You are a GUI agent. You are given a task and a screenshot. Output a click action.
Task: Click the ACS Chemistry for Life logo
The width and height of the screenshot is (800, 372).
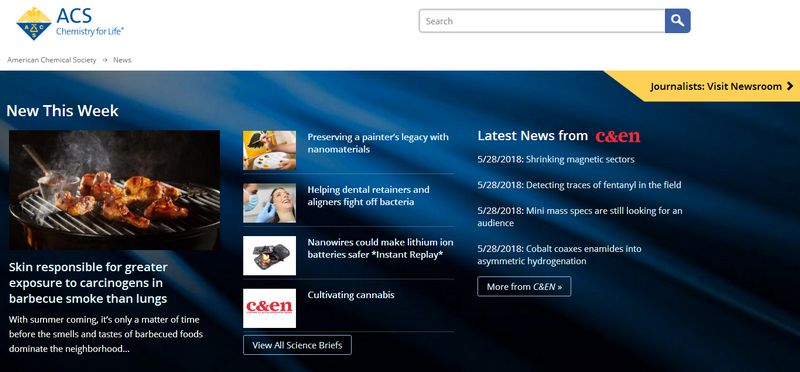(x=70, y=23)
